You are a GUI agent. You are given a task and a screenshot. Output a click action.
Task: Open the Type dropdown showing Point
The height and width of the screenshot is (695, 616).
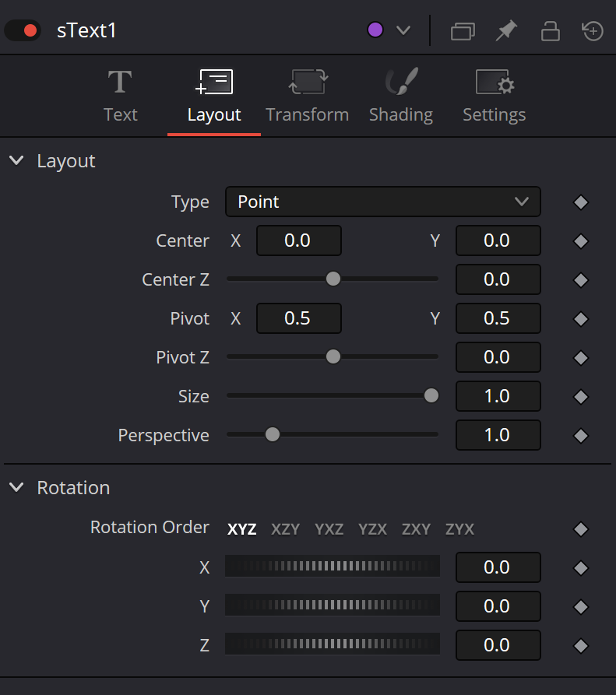coord(383,202)
